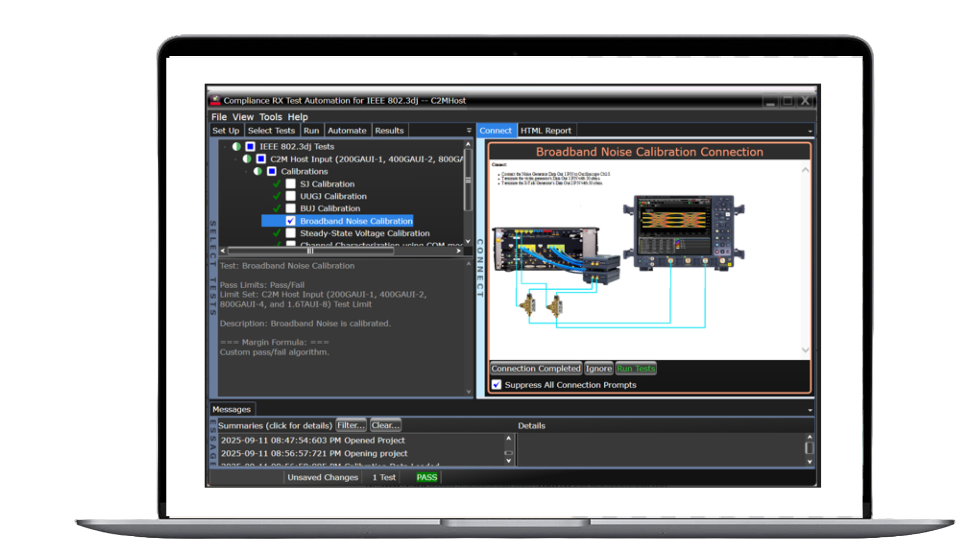Uncheck Suppress All Connection Prompts
This screenshot has width=980, height=551.
pos(497,385)
